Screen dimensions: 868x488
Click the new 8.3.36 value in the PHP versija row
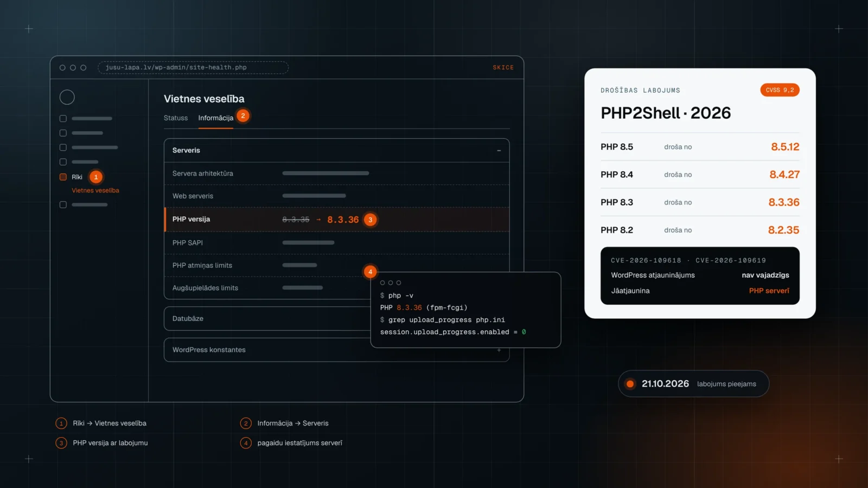point(343,220)
